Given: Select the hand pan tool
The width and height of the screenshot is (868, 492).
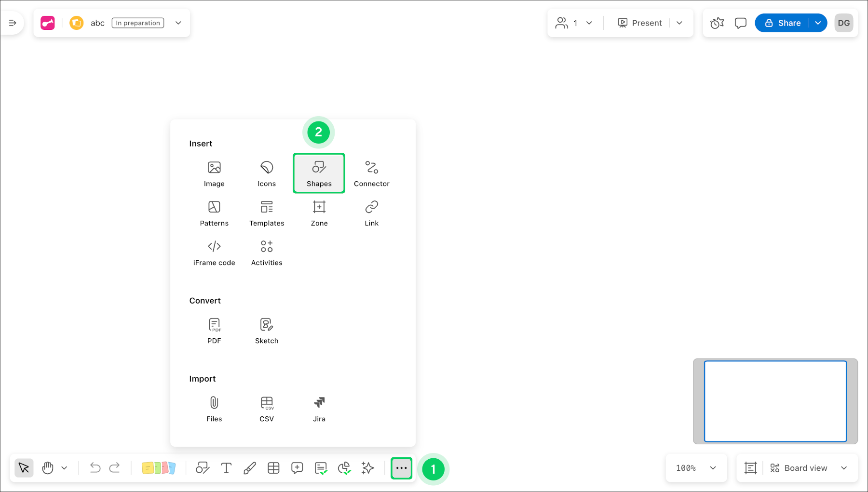Looking at the screenshot, I should point(47,467).
